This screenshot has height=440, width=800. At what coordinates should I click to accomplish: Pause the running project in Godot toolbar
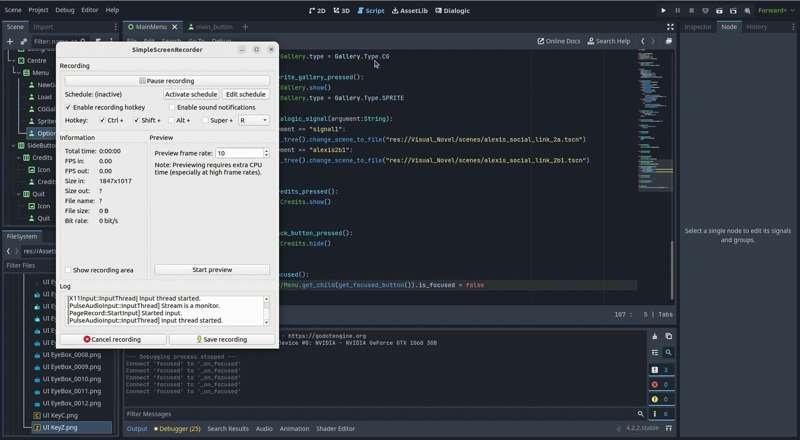tap(678, 11)
